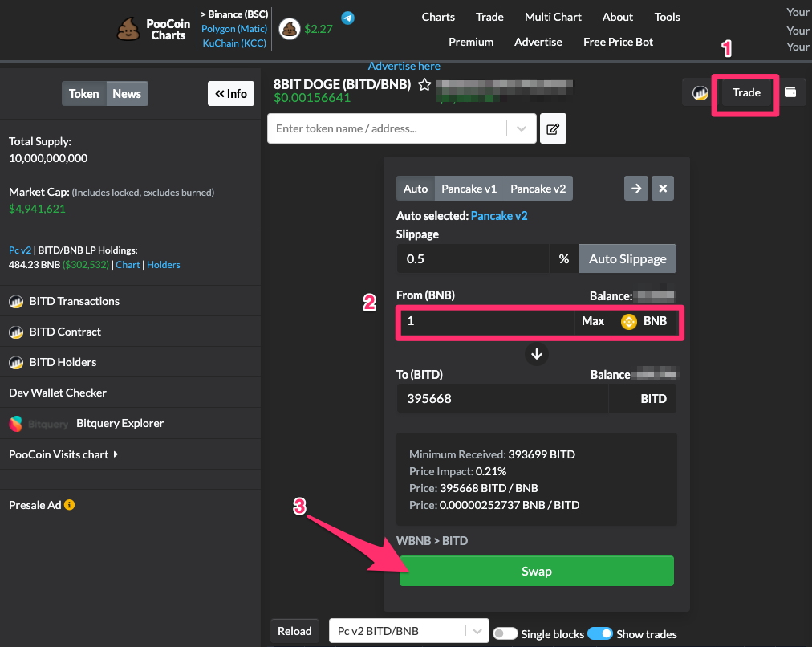The width and height of the screenshot is (812, 647).
Task: Click the Max amount button
Action: coord(592,321)
